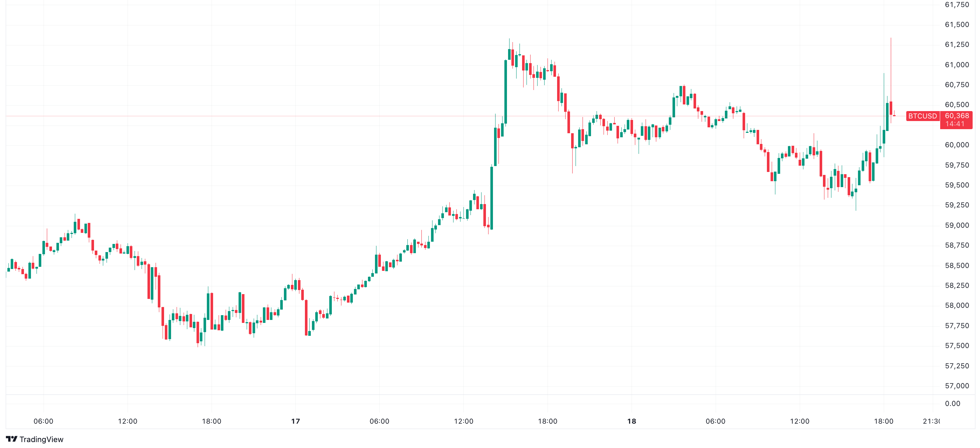The width and height of the screenshot is (980, 448).
Task: Click the TradingView logo icon
Action: pos(11,439)
